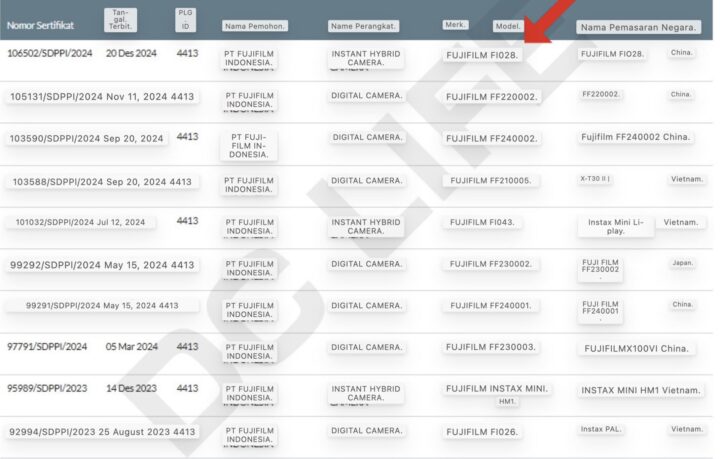Select the model cell FUJIFILM FI028 under Merk
Screen dimensions: 720x459
coord(482,55)
